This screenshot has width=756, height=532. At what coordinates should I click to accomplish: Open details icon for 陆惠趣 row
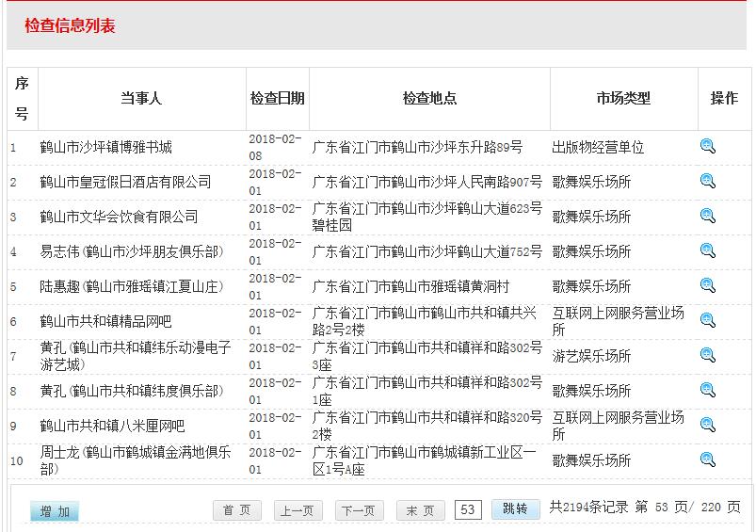tap(708, 285)
